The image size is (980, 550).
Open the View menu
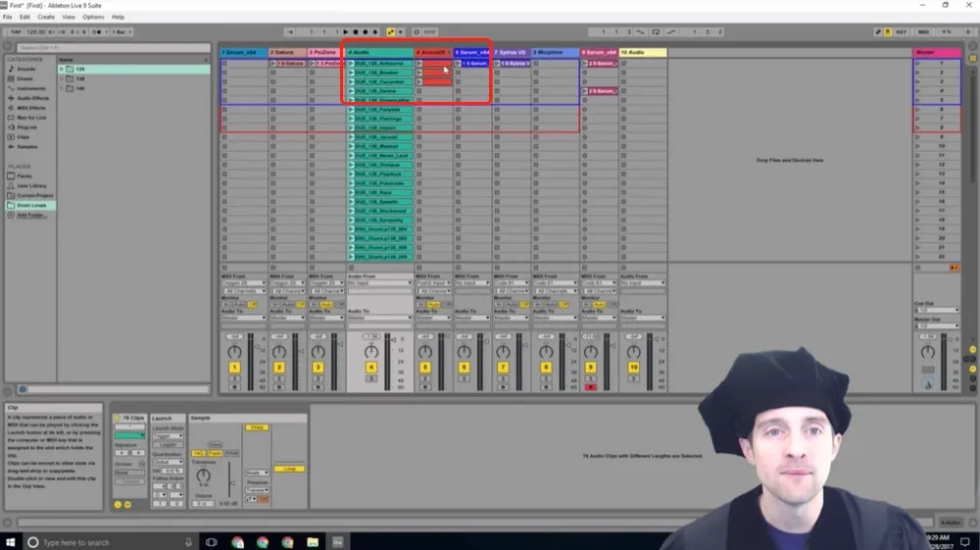pyautogui.click(x=69, y=17)
